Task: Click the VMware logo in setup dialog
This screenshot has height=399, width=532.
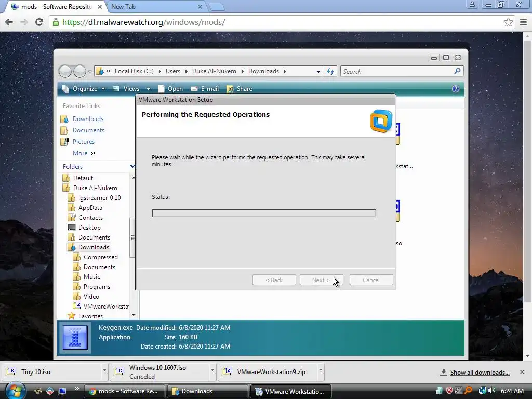Action: pyautogui.click(x=381, y=121)
